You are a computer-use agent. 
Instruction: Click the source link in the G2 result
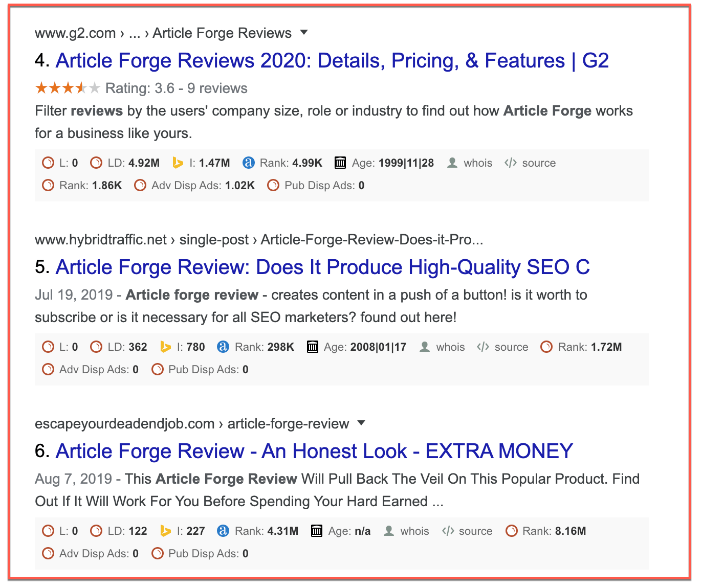(x=539, y=163)
